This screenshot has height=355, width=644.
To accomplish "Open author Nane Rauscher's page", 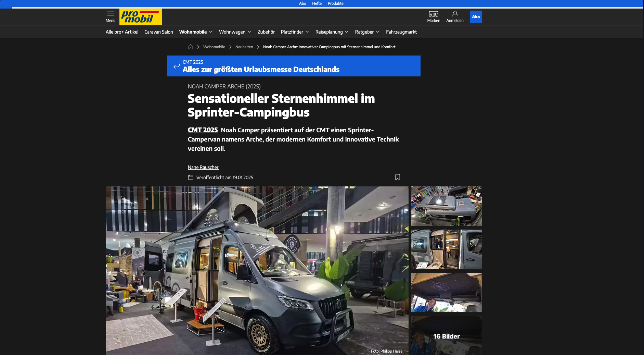I will coord(203,167).
